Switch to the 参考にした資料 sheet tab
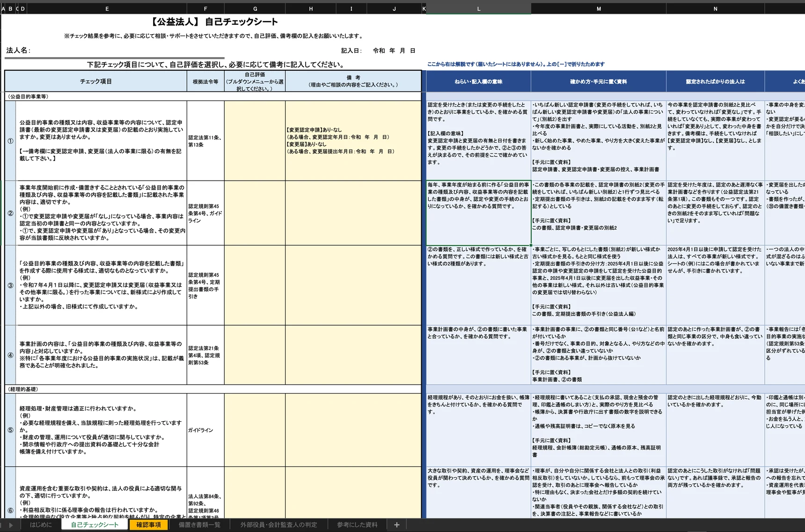Screen dimensions: 805x532 pos(357,525)
